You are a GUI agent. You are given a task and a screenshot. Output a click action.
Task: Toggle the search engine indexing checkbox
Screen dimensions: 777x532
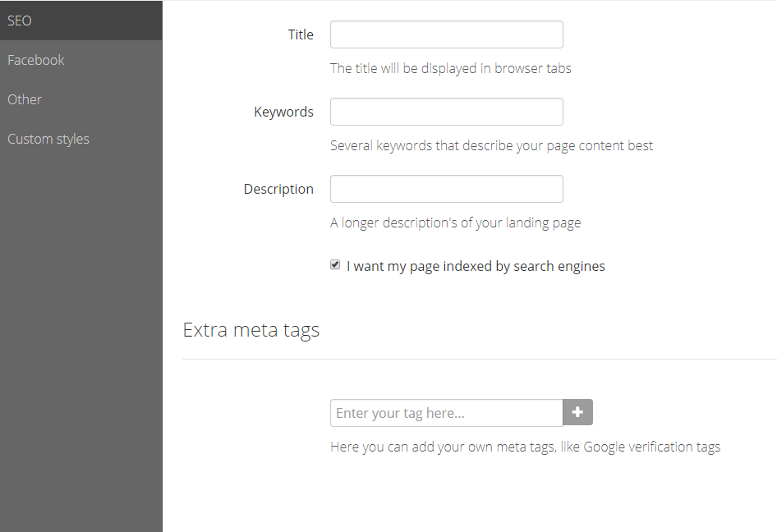pyautogui.click(x=335, y=265)
